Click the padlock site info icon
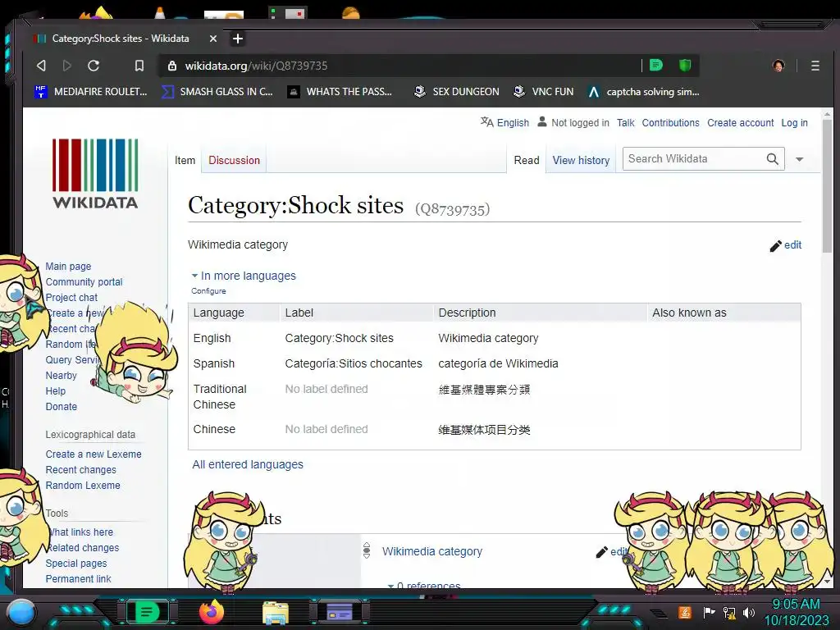Viewport: 840px width, 630px height. pos(172,66)
